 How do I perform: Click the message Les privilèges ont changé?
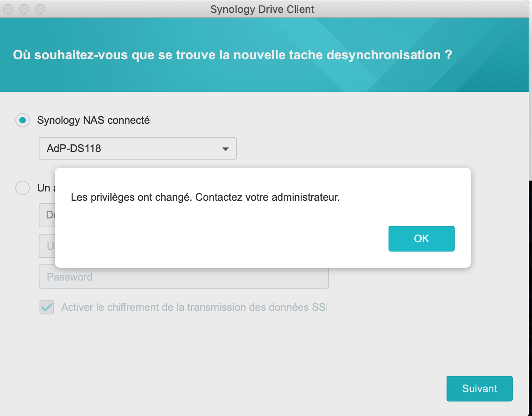pos(205,197)
